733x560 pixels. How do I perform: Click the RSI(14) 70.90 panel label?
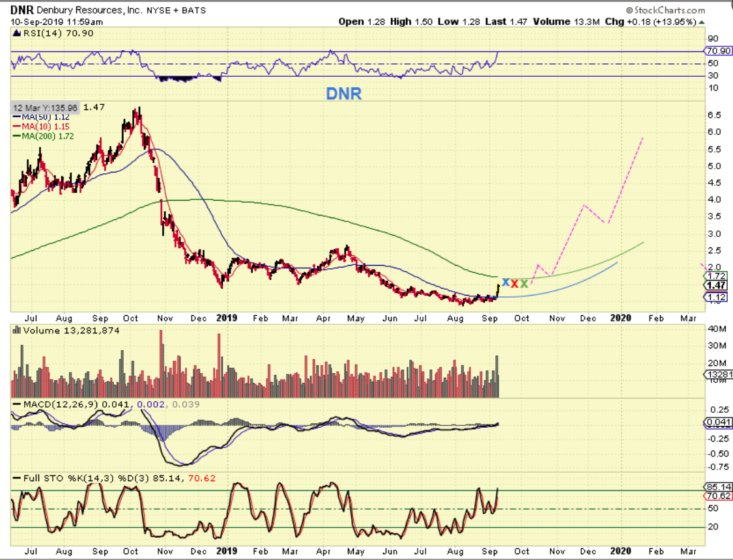coord(58,33)
